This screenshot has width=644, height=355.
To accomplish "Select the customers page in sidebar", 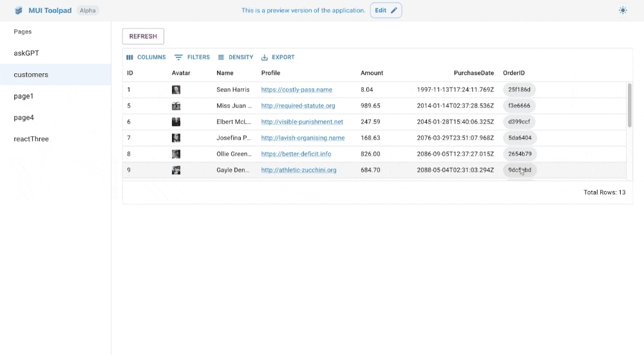I will tap(31, 75).
